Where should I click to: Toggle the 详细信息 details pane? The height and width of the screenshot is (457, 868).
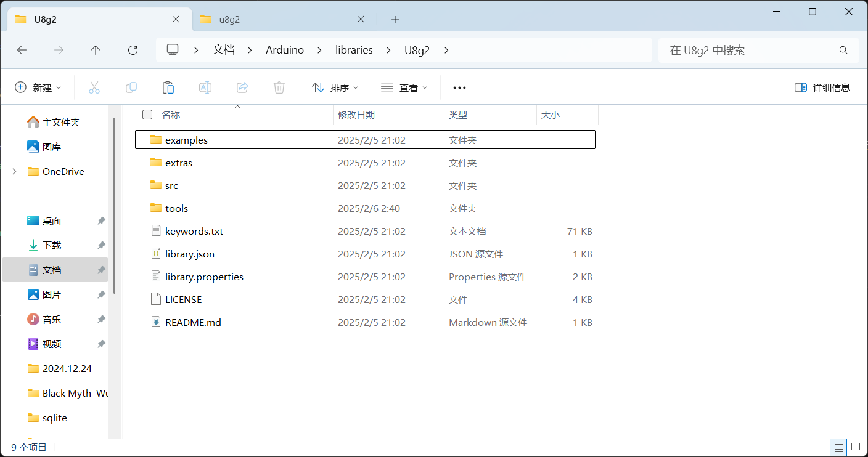(822, 87)
